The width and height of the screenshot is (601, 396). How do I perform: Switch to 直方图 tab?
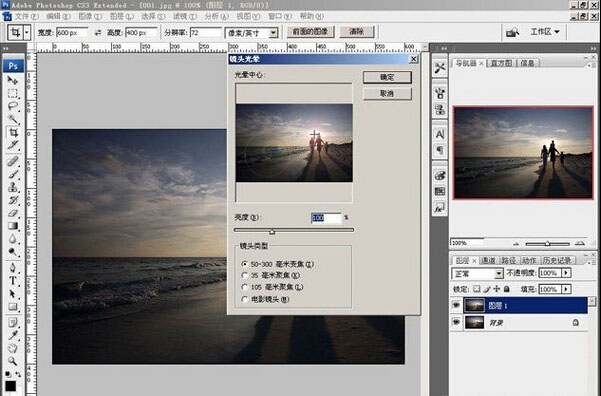(x=501, y=63)
